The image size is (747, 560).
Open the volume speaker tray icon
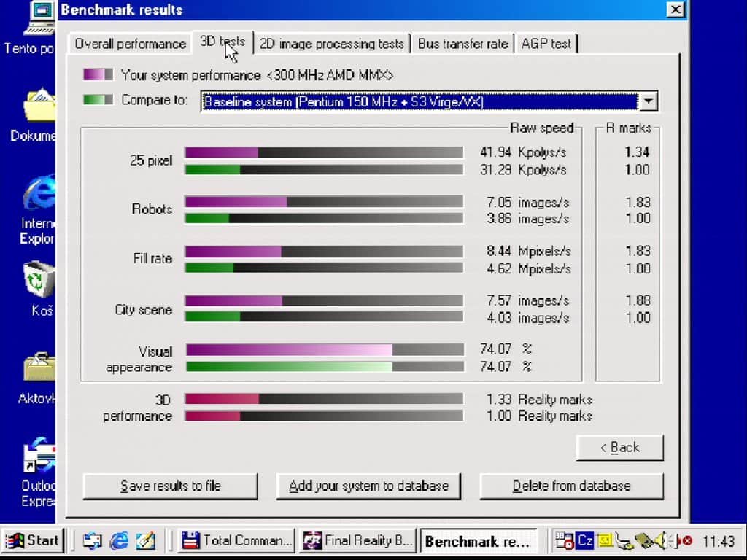[664, 541]
